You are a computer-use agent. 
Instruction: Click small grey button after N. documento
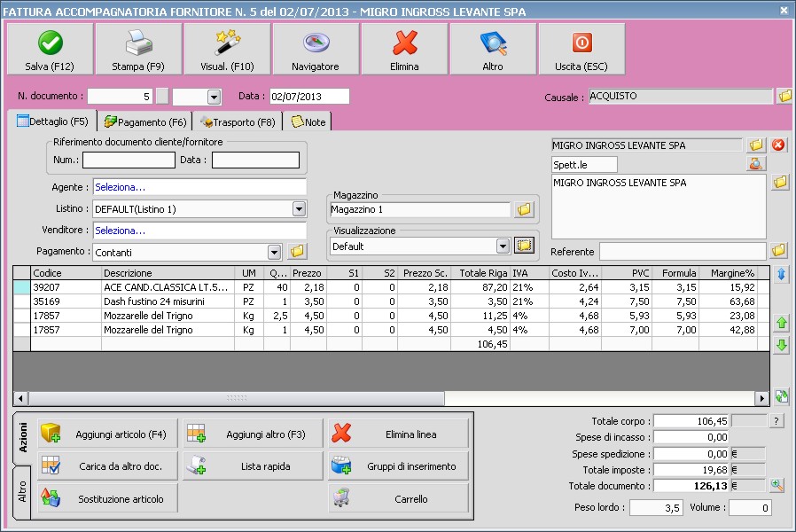[162, 96]
